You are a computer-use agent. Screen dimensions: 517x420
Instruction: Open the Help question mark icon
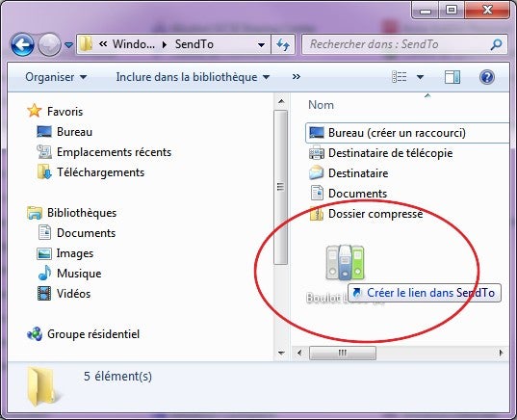tap(486, 77)
